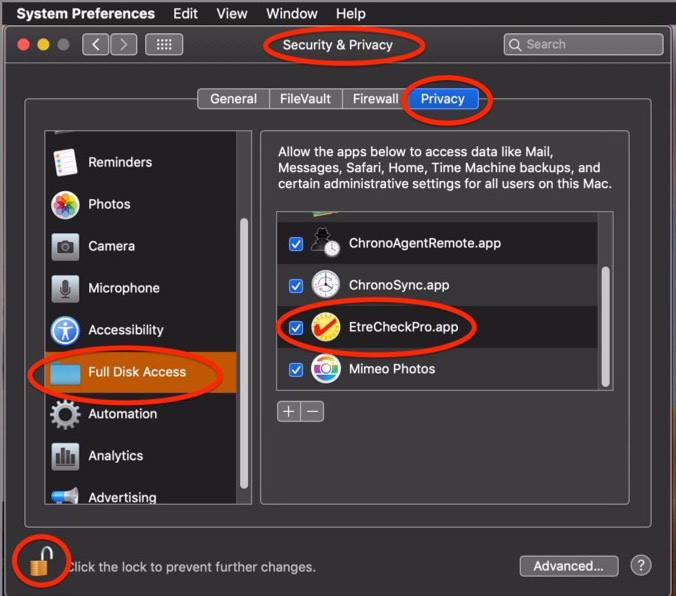Uncheck the ChronoAgentRemote.app checkbox
The height and width of the screenshot is (596, 676).
(x=296, y=244)
